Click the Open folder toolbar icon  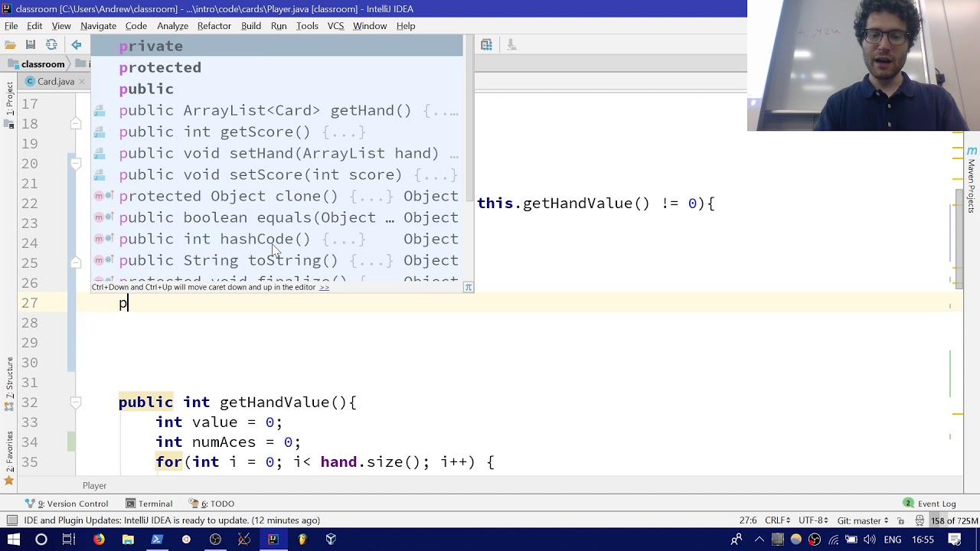coord(10,45)
